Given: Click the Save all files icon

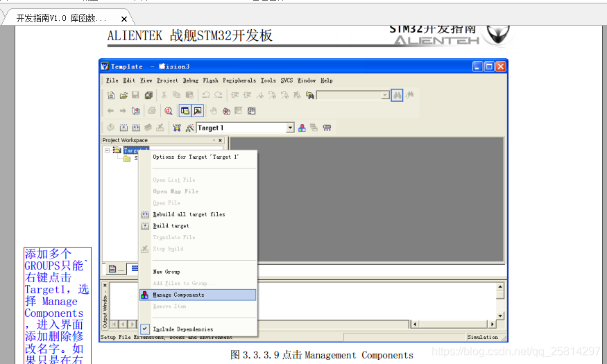Looking at the screenshot, I should 148,95.
